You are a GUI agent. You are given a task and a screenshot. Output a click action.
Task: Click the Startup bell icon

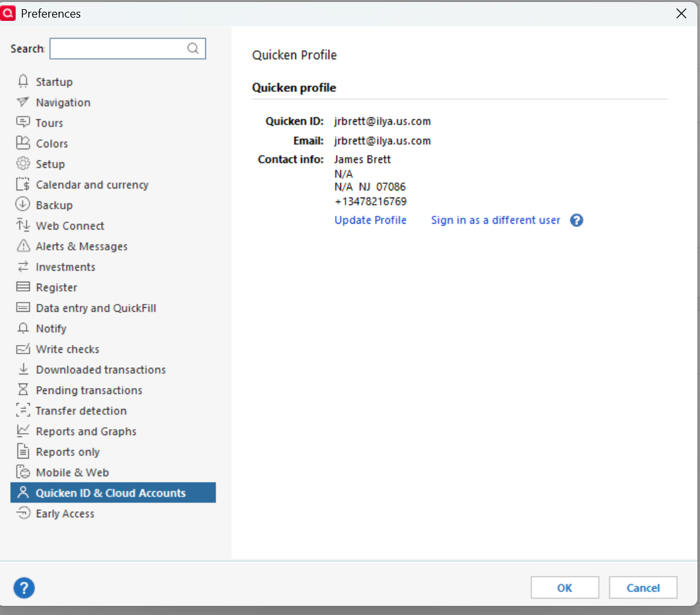(23, 82)
